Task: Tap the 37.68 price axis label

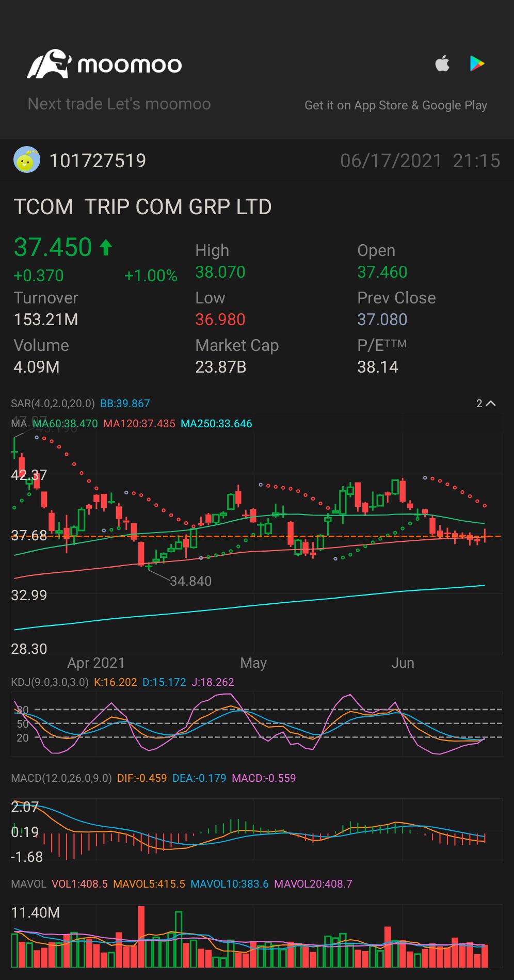Action: (29, 535)
